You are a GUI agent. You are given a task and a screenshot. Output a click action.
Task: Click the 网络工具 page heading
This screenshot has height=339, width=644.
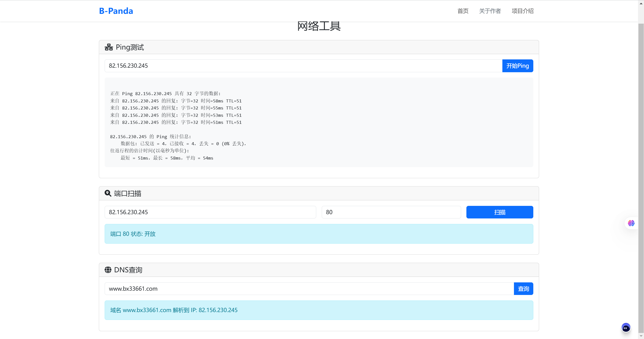(x=319, y=26)
